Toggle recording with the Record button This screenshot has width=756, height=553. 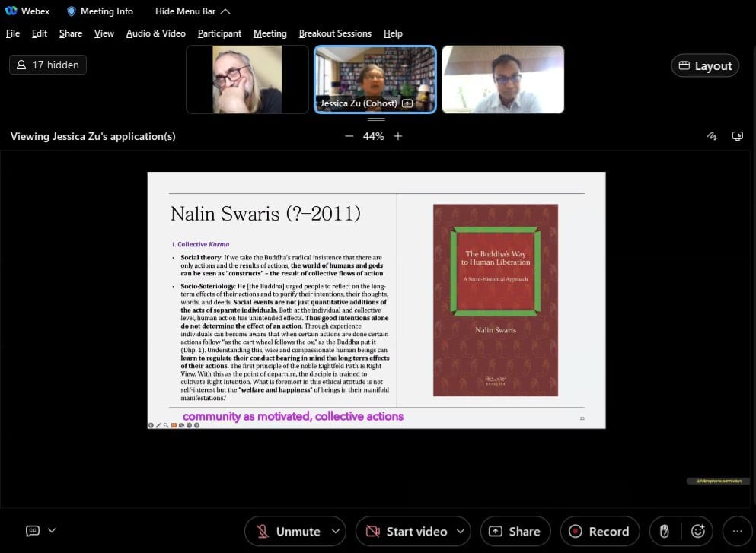600,531
